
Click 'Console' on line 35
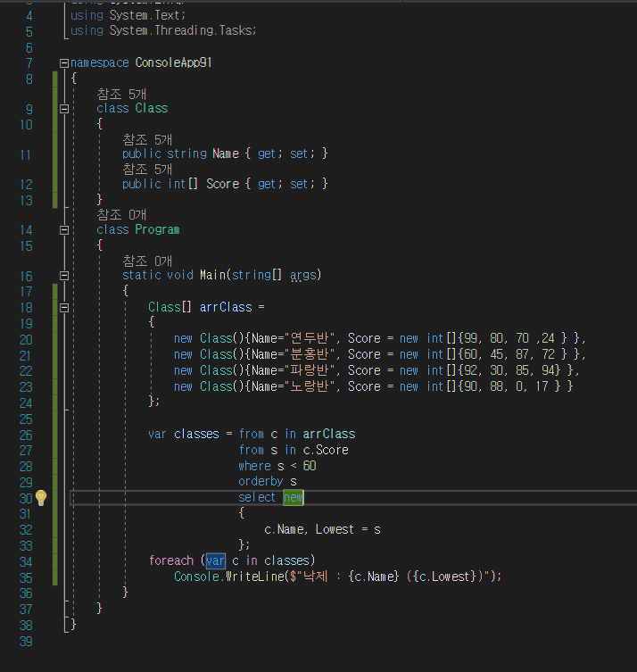[196, 577]
